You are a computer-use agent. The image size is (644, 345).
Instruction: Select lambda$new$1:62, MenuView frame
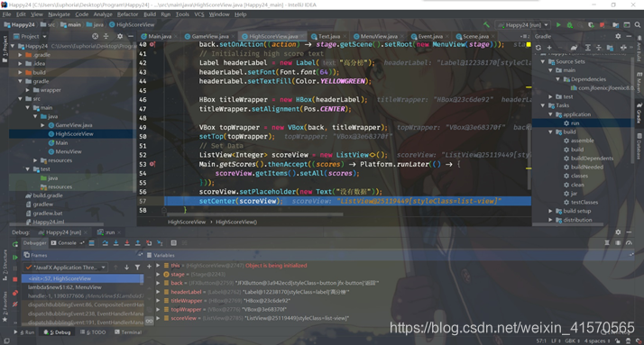point(65,287)
